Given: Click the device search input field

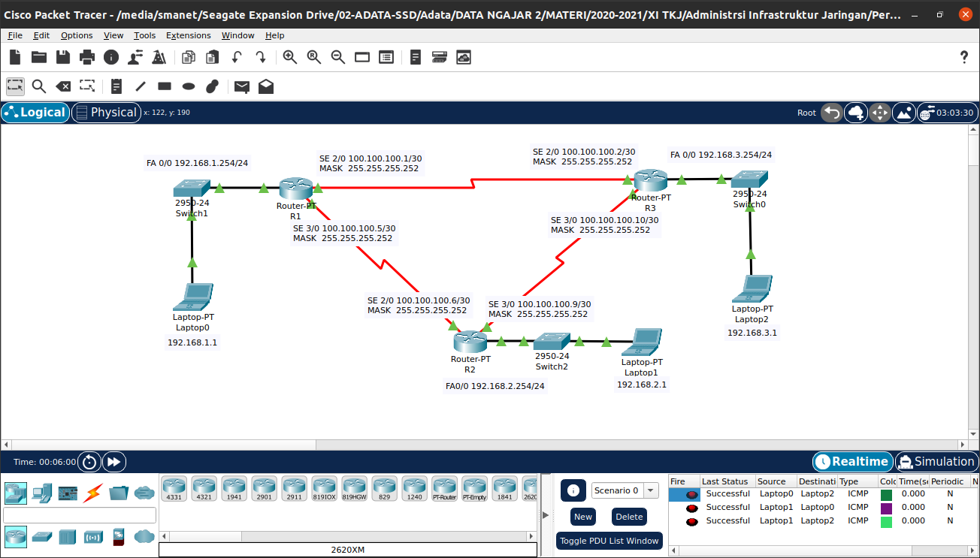Looking at the screenshot, I should click(x=80, y=515).
